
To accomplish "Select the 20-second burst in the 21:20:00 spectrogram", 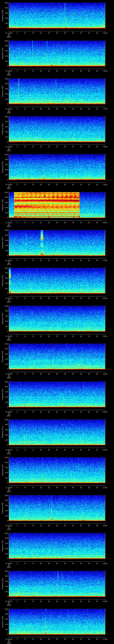I will click(x=42, y=243).
